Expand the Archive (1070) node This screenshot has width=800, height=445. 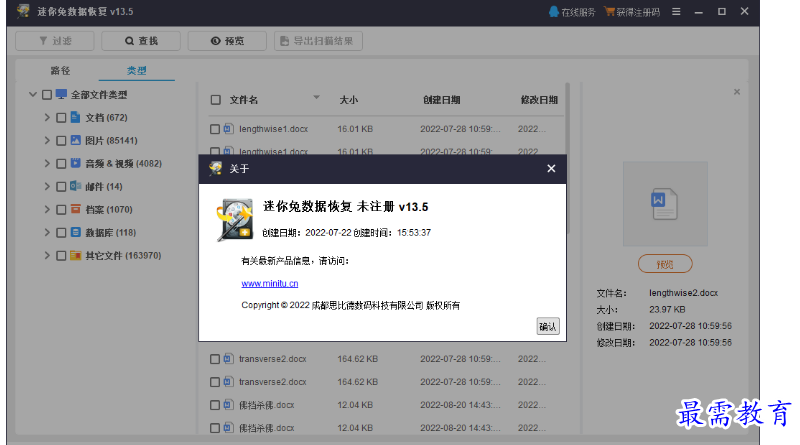point(47,209)
